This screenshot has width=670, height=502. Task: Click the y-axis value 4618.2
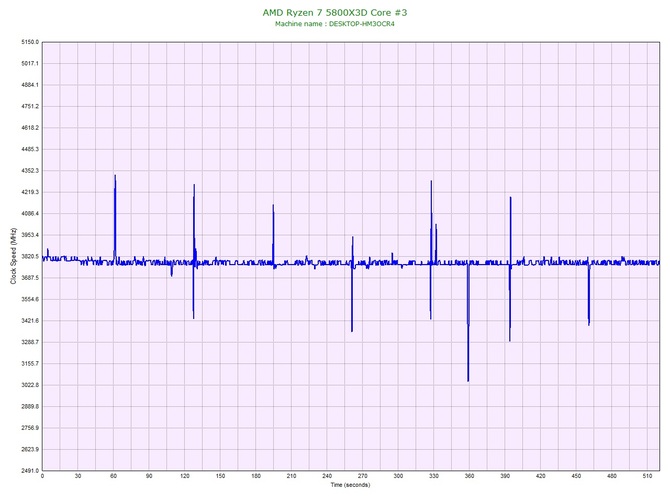coord(30,128)
